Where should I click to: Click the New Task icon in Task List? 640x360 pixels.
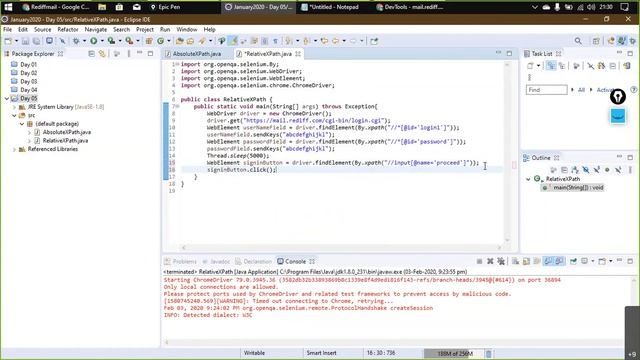coord(530,66)
